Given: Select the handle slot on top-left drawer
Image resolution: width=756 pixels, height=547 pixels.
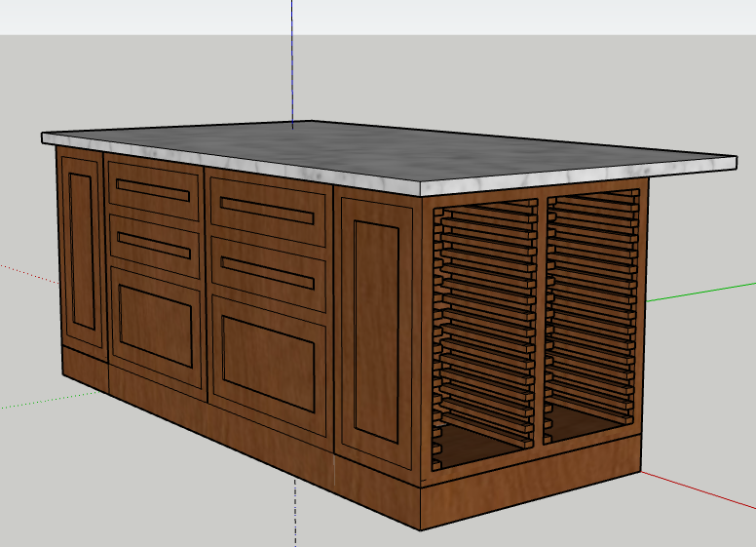Looking at the screenshot, I should pos(154,192).
